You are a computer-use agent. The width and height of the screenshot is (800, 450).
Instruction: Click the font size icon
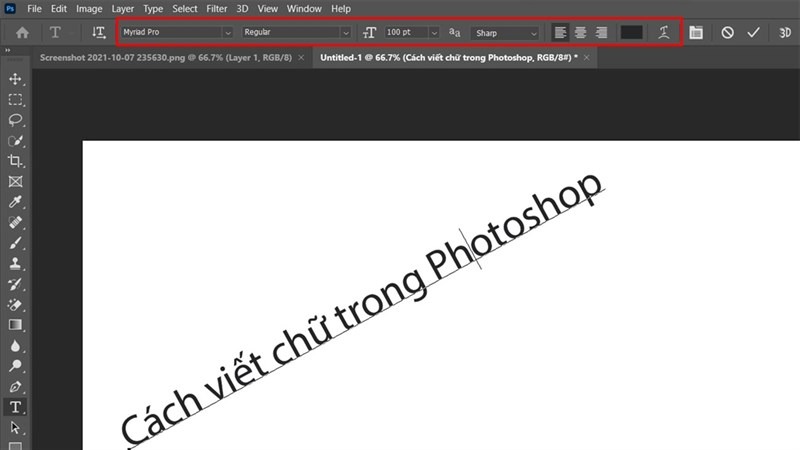(369, 33)
